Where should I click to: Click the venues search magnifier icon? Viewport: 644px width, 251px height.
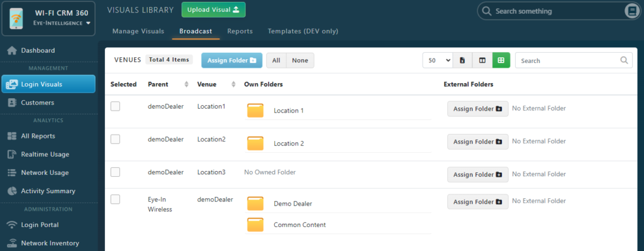click(x=625, y=60)
